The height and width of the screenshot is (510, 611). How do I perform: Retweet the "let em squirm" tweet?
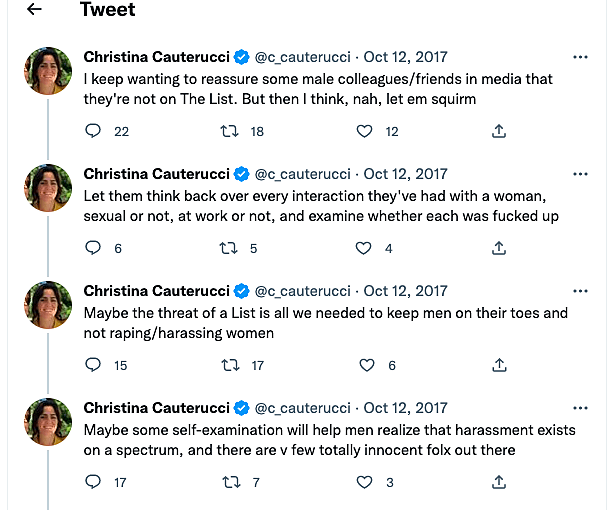tap(229, 131)
